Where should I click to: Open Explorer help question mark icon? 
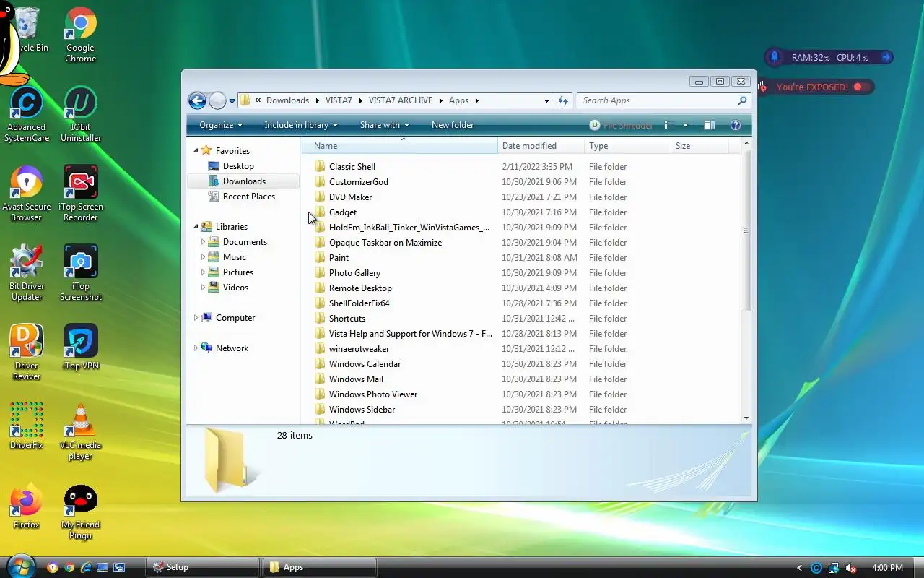[x=736, y=125]
